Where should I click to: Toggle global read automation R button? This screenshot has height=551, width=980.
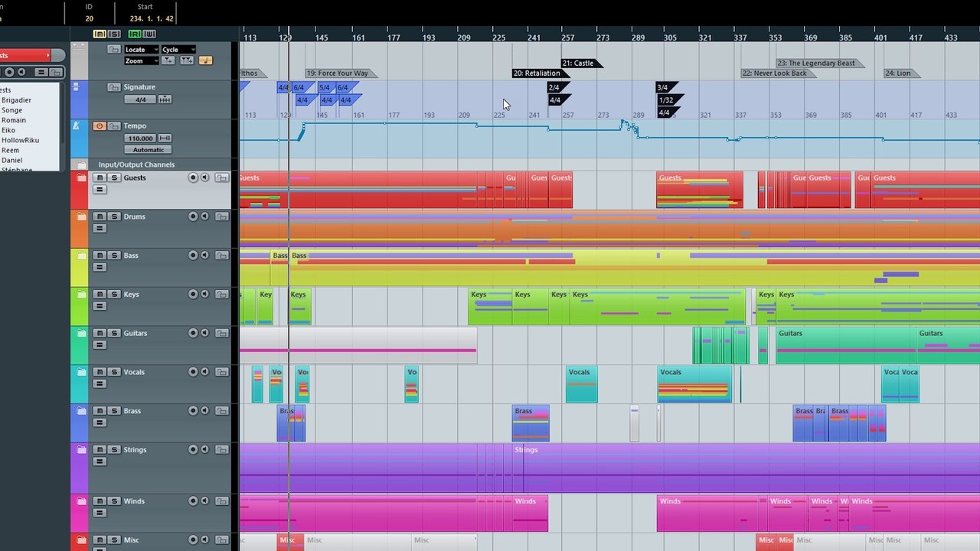tap(135, 34)
